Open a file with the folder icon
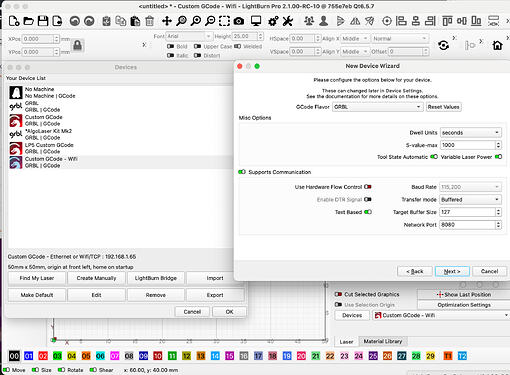This screenshot has width=510, height=375. (x=28, y=21)
